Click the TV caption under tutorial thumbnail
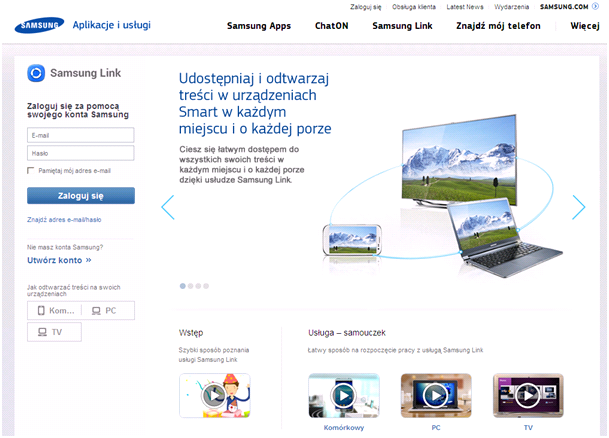Image resolution: width=609 pixels, height=438 pixels. tap(528, 428)
